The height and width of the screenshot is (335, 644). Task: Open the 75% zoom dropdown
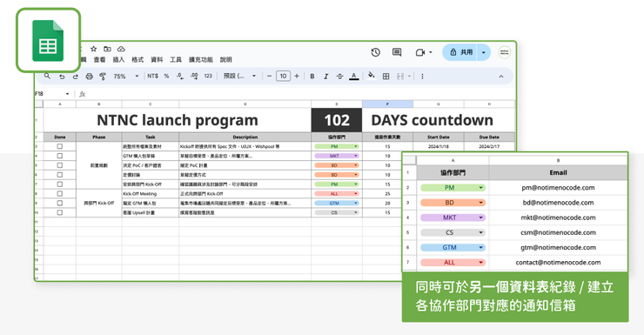point(125,77)
